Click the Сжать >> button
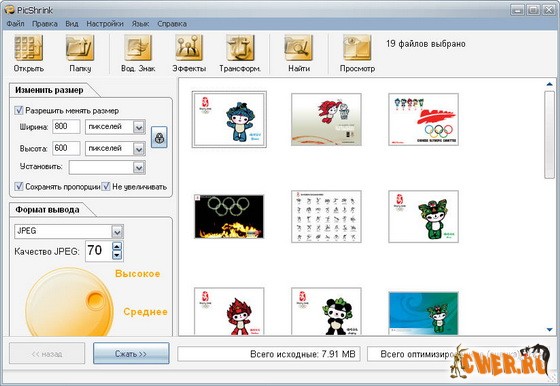 tap(131, 354)
